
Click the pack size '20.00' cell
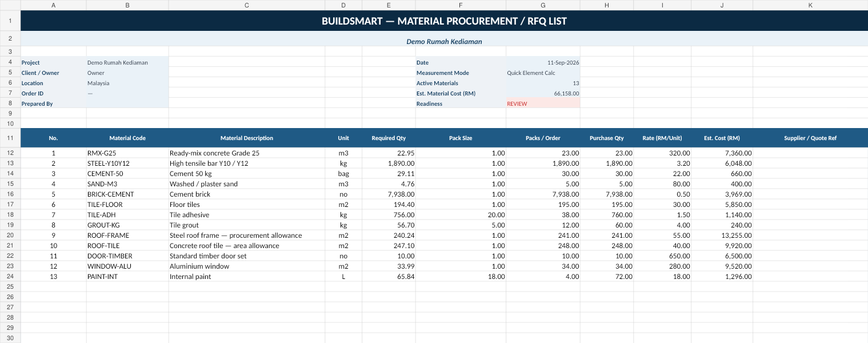point(461,215)
